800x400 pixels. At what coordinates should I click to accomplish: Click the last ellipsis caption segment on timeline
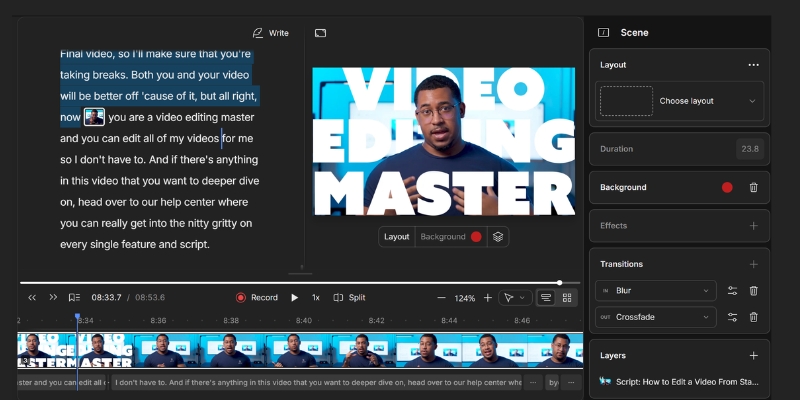point(571,382)
